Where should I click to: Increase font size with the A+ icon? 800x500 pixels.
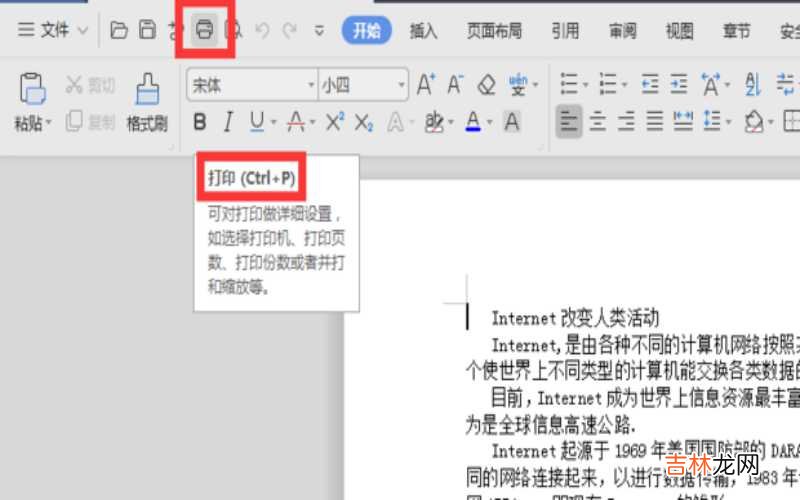click(x=426, y=84)
